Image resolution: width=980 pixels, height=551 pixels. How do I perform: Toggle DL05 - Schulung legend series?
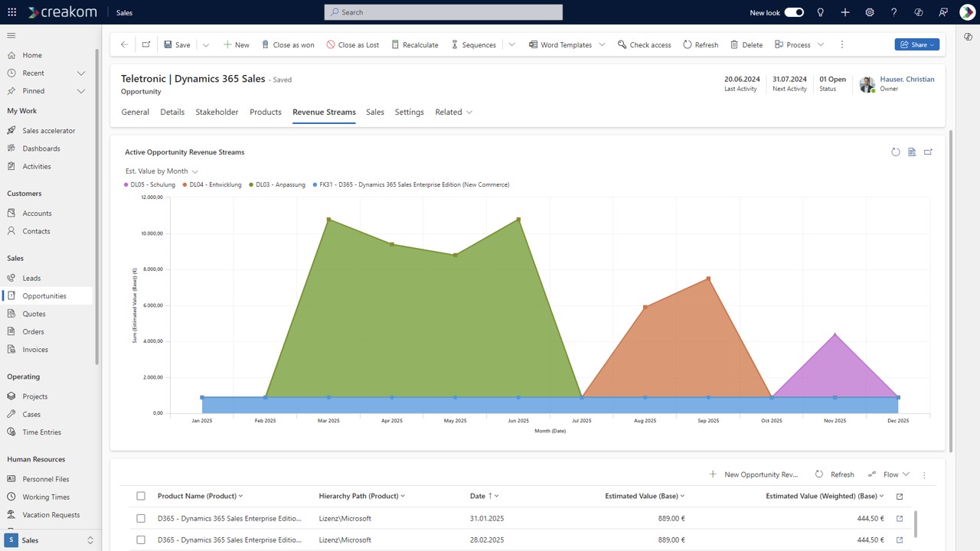pyautogui.click(x=149, y=184)
